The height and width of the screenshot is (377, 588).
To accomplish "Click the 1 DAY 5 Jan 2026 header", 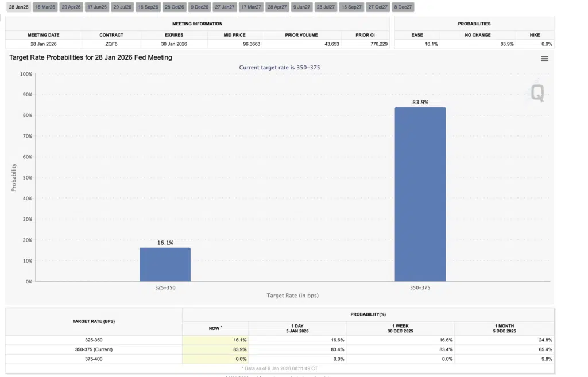I will (297, 328).
